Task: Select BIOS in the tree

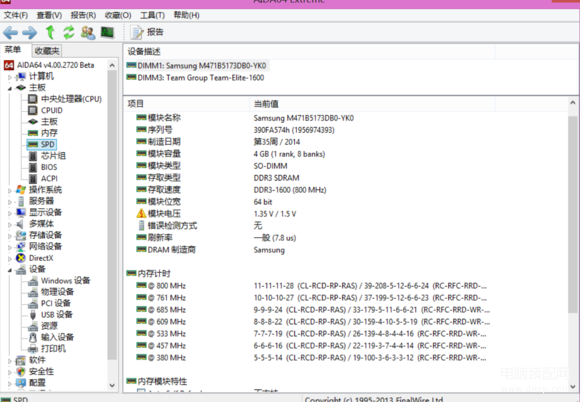Action: [49, 167]
